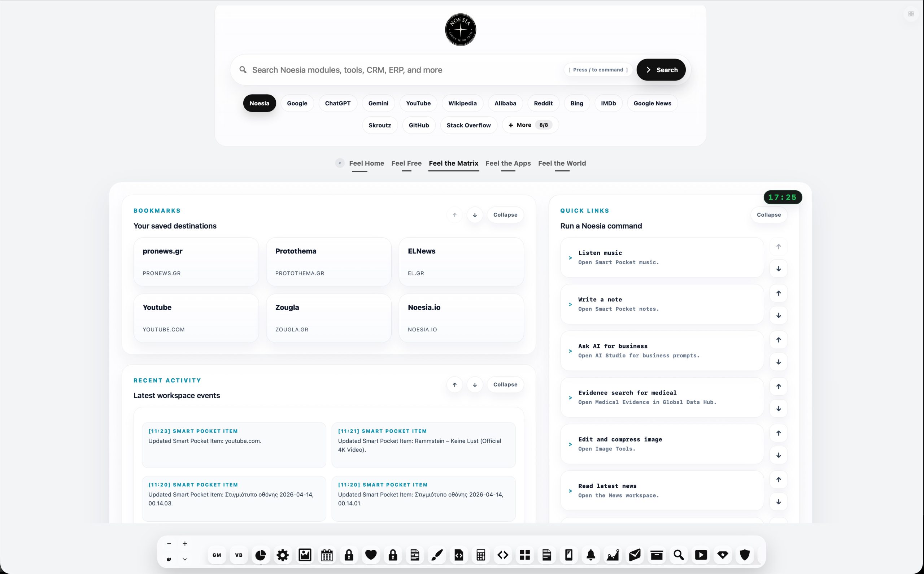Expand the More search engines list
This screenshot has height=574, width=924.
click(x=530, y=125)
